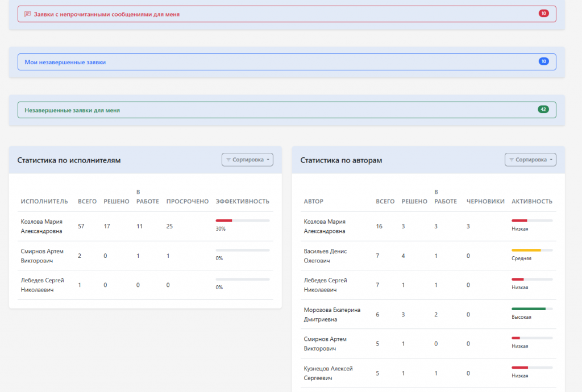The height and width of the screenshot is (392, 582).
Task: Click Морозова Екатерина's green Высокая activity bar
Action: 532,309
